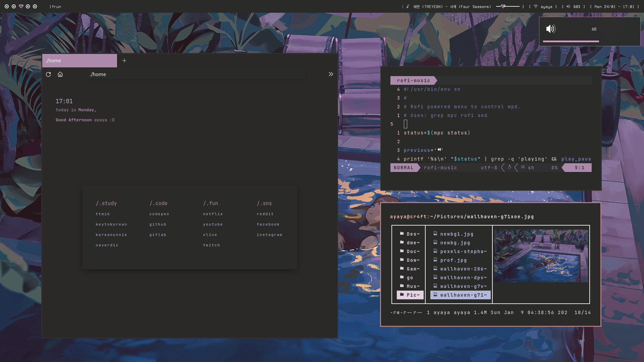Open the vlive link
Screen dimensions: 644x362
(x=210, y=235)
